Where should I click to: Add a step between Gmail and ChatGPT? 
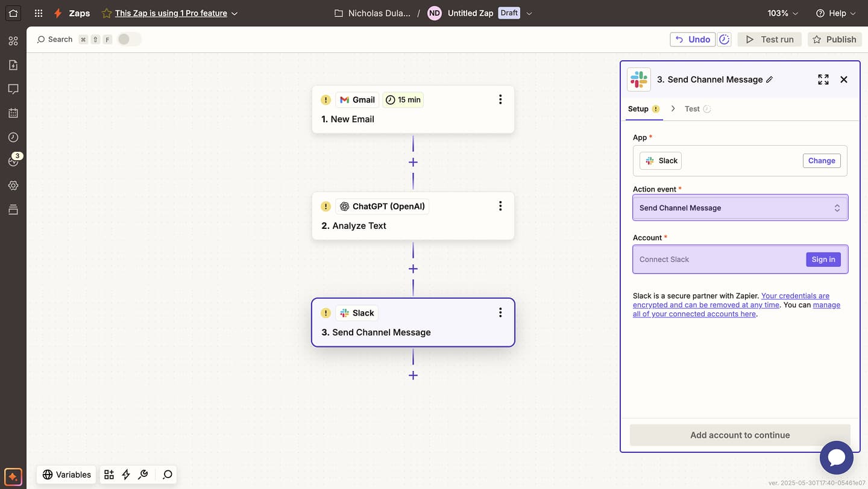pos(413,162)
